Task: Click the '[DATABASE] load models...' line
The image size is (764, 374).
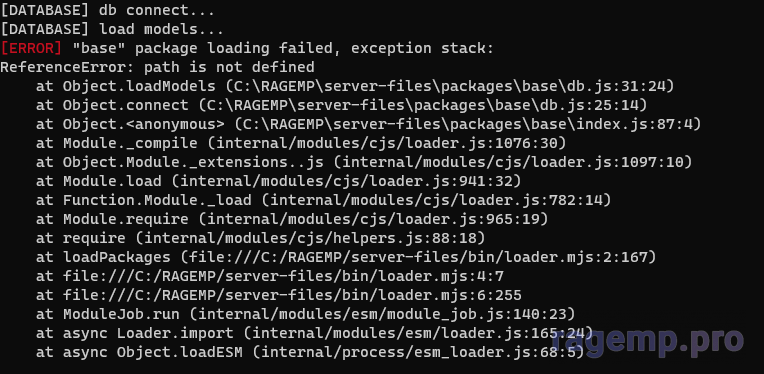Action: [x=112, y=29]
